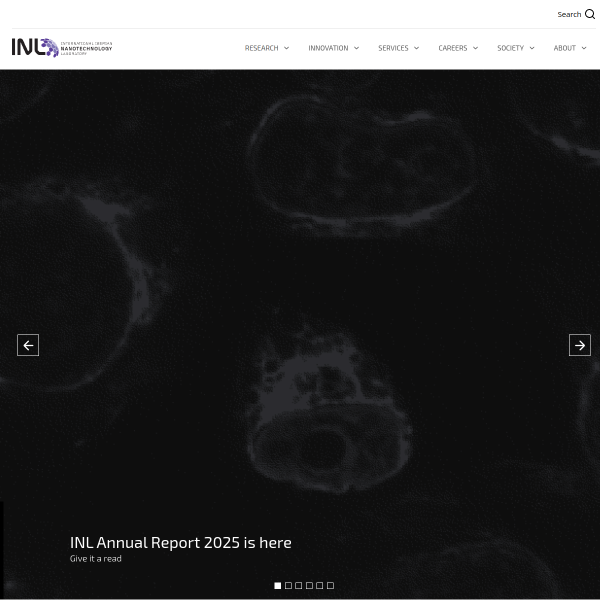Screen dimensions: 600x600
Task: Select the sixth carousel slide indicator
Action: [x=331, y=585]
